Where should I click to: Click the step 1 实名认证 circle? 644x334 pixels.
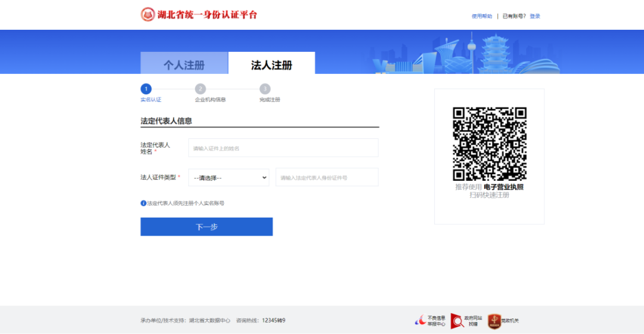(146, 89)
